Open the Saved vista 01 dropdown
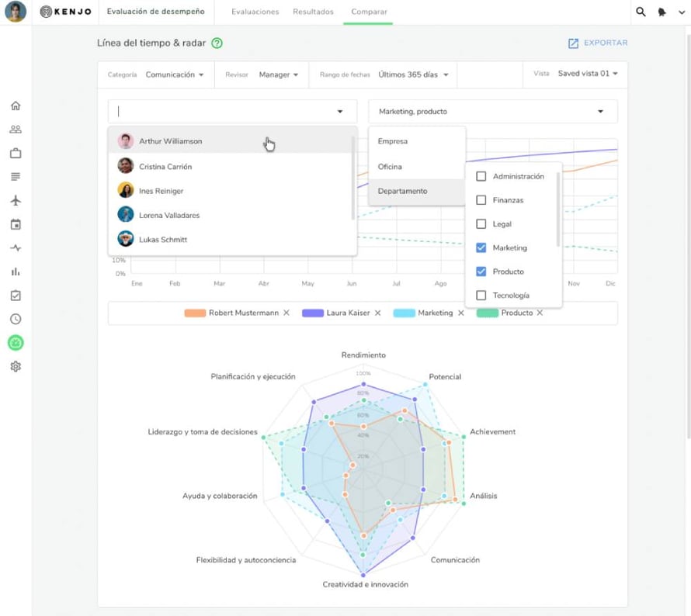Screen dimensions: 691x616 587,74
